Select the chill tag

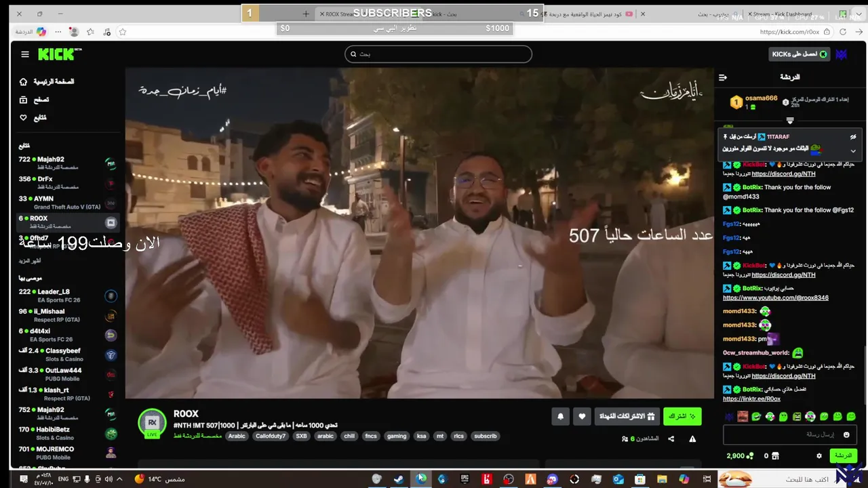coord(349,436)
